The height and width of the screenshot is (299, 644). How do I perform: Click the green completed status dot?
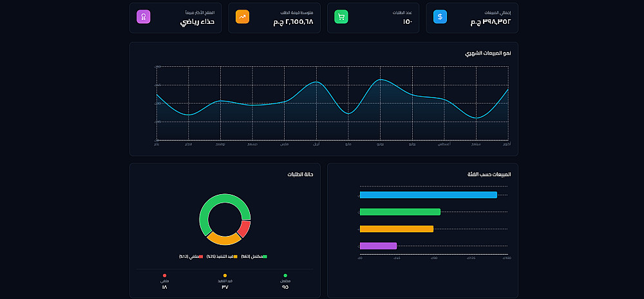coord(285,276)
